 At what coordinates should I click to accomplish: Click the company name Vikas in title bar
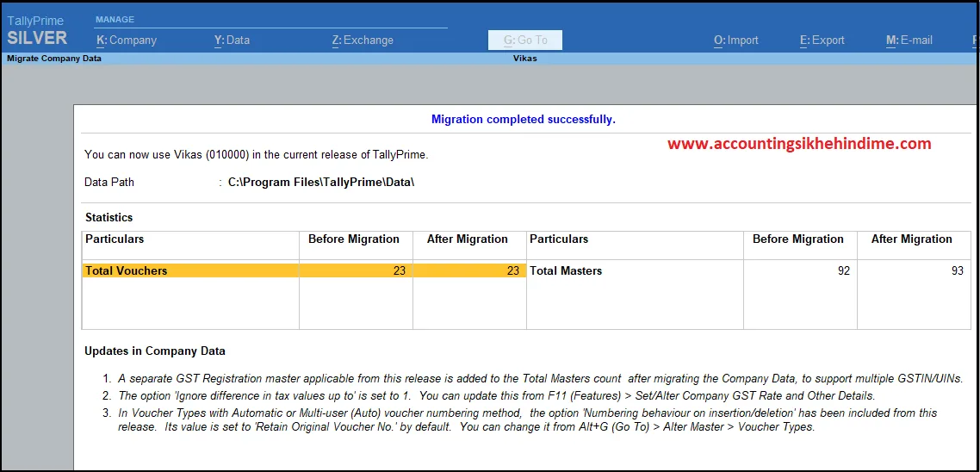tap(525, 59)
